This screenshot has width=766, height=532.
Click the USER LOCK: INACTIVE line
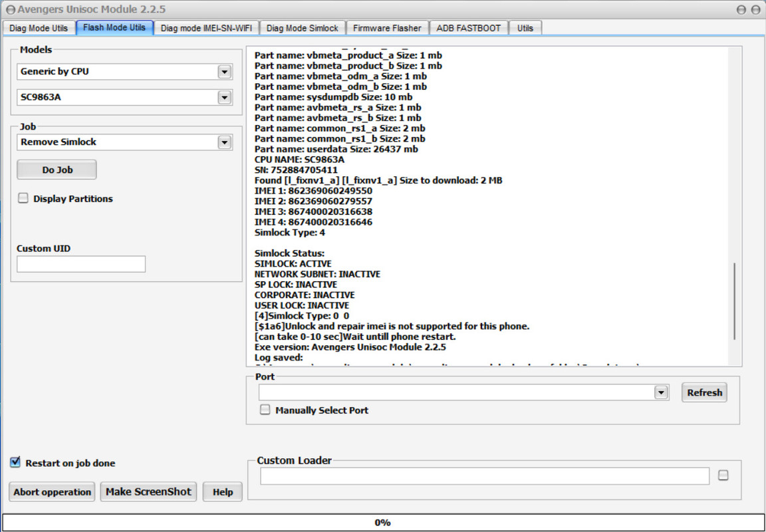302,306
